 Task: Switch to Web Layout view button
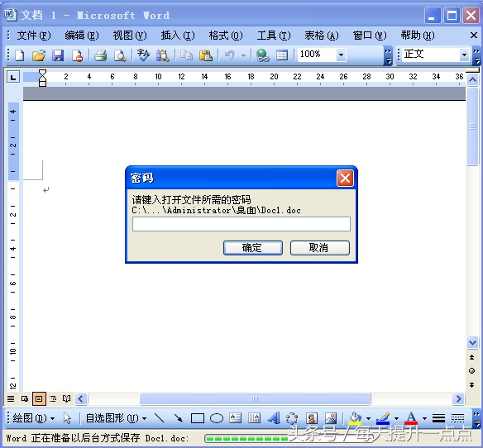[x=25, y=398]
